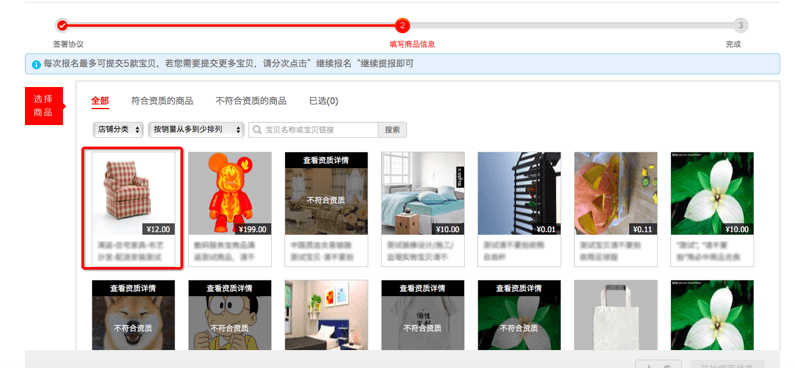795x368 pixels.
Task: Select the red flame bear toy thumbnail
Action: click(x=230, y=193)
